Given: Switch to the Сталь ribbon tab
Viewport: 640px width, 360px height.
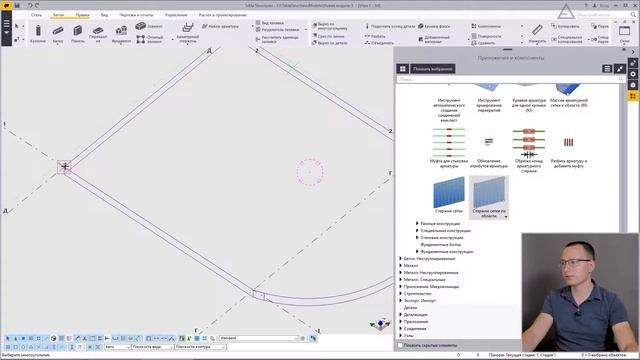Looking at the screenshot, I should pos(36,15).
